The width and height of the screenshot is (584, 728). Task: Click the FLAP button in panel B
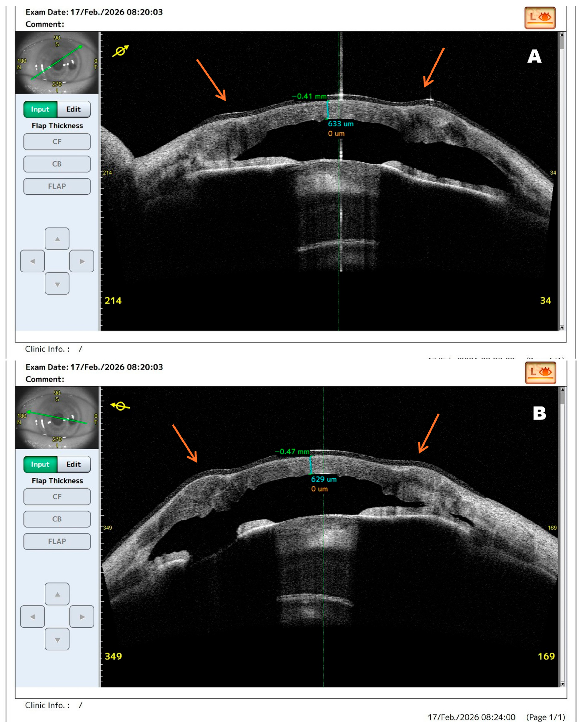pyautogui.click(x=57, y=541)
